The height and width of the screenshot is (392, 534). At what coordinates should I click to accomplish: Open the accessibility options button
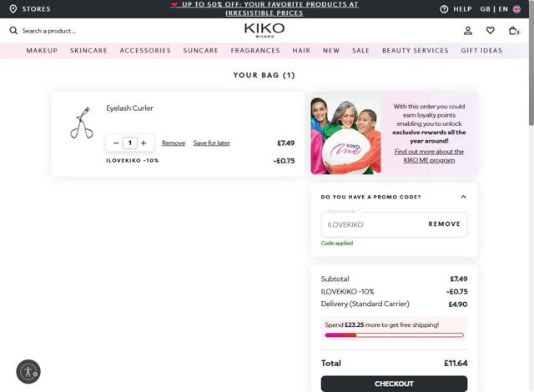pos(28,372)
